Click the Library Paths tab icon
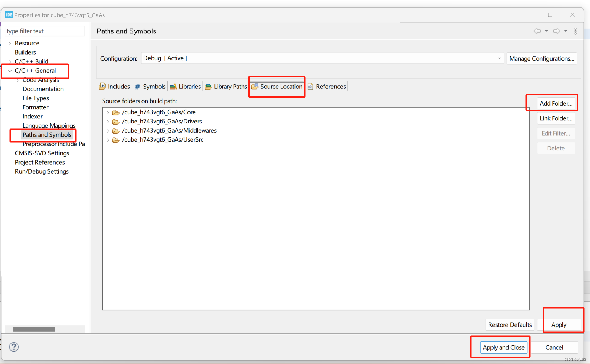 pos(208,86)
